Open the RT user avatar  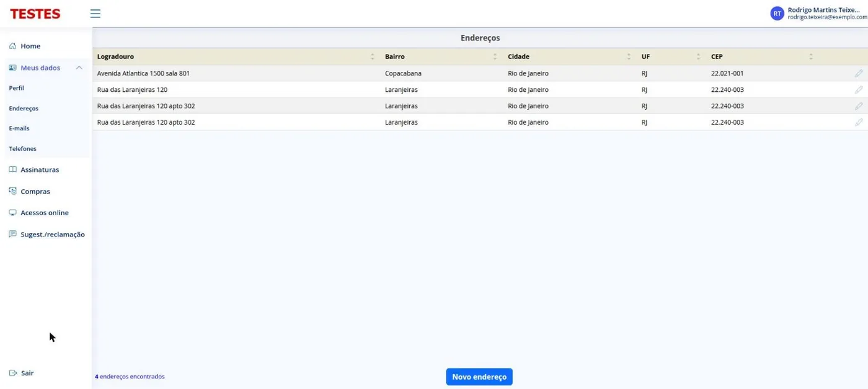[777, 14]
